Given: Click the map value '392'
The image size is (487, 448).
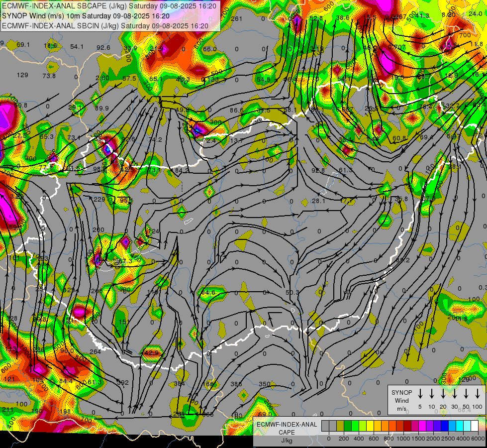Looking at the screenshot, I should [123, 382].
